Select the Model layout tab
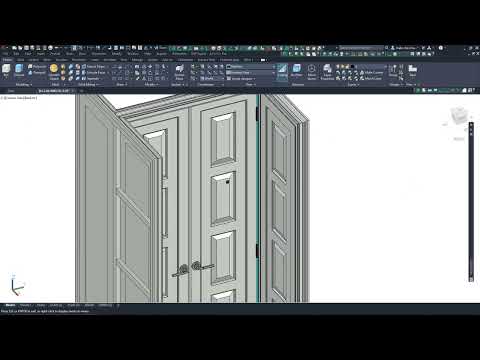This screenshot has width=480, height=360. click(x=10, y=305)
